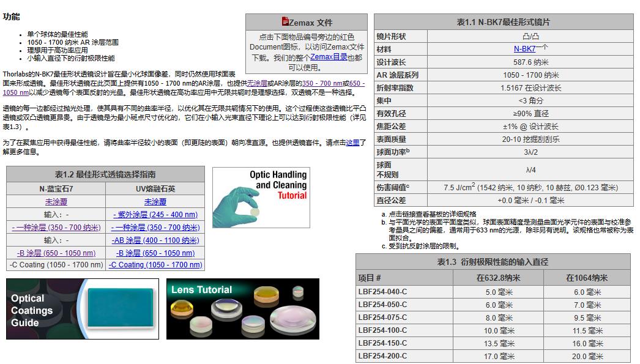Select the LBF254-050-C item row
Viewport: 640px width, 364px height.
(493, 305)
